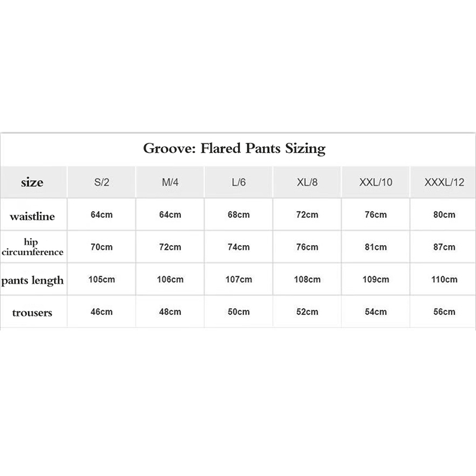476x476 pixels.
Task: Select the waistline row label
Action: click(32, 216)
